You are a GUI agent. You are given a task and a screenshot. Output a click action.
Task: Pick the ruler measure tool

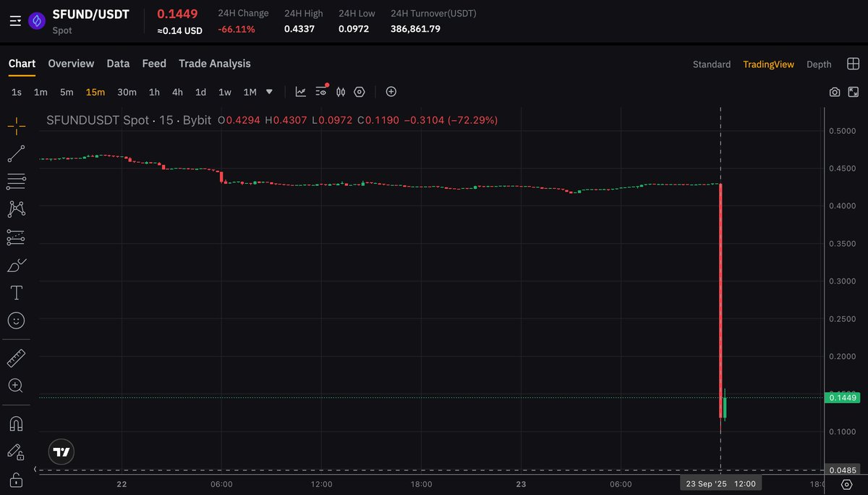(x=16, y=358)
